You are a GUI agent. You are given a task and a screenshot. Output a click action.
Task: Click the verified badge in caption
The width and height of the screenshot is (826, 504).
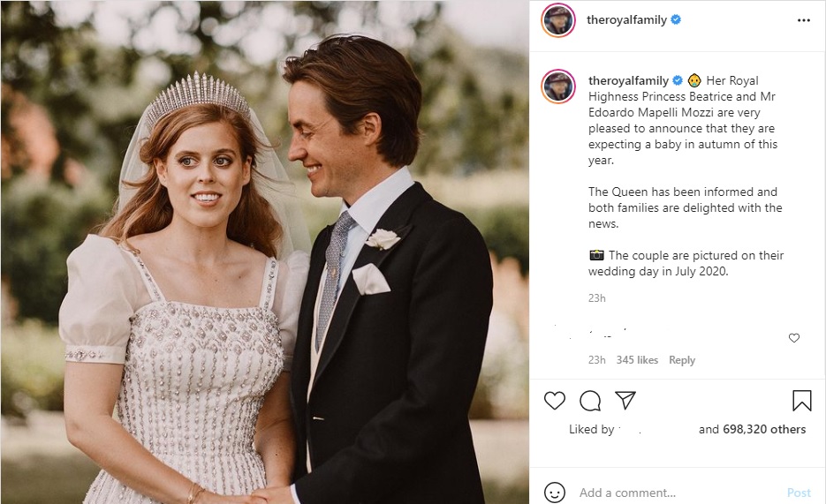tap(678, 80)
